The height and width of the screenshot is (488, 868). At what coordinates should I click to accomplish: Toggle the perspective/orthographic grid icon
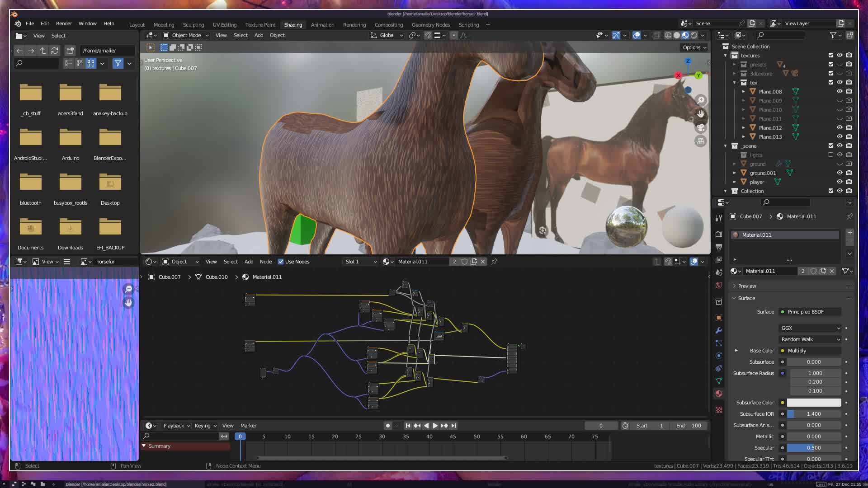coord(701,141)
